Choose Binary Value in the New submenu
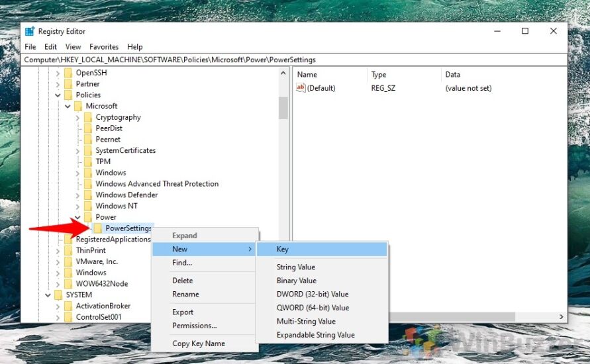590x364 pixels. click(x=322, y=281)
